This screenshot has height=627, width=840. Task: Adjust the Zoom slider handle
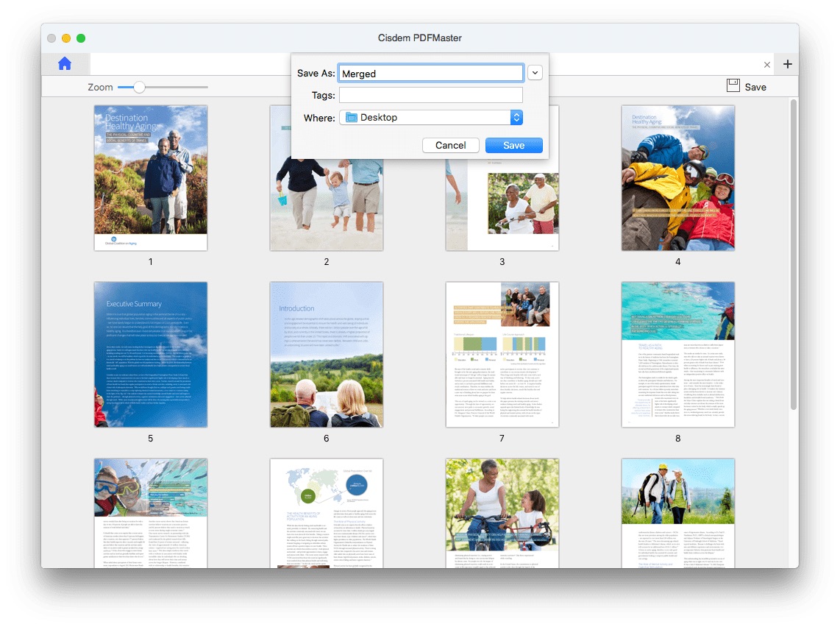click(x=139, y=87)
